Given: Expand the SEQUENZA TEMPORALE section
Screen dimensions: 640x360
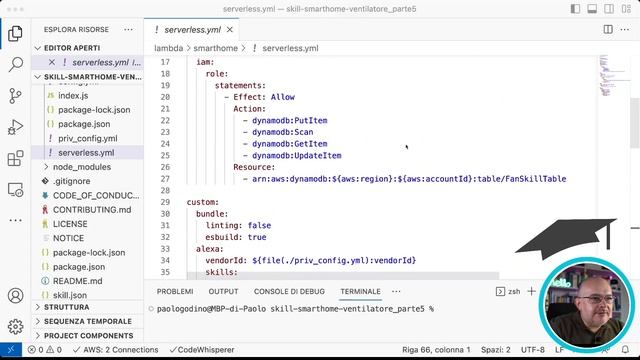Looking at the screenshot, I should (x=87, y=321).
